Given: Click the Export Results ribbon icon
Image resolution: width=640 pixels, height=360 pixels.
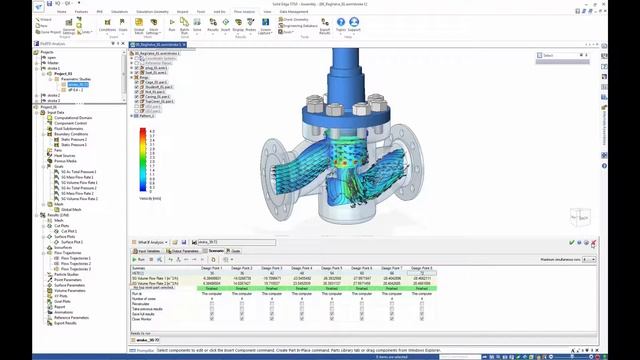Looking at the screenshot, I should tap(325, 25).
